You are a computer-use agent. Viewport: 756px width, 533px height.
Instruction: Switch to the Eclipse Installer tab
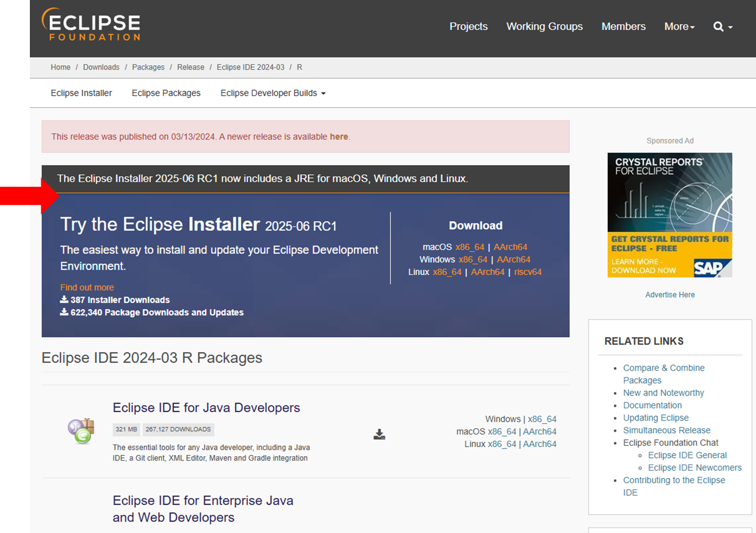tap(82, 93)
